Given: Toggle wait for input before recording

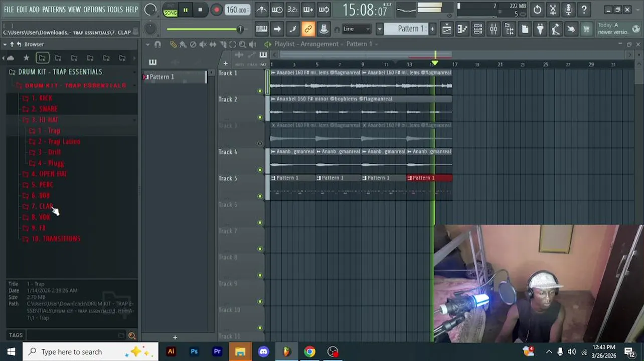Looking at the screenshot, I should point(277,10).
